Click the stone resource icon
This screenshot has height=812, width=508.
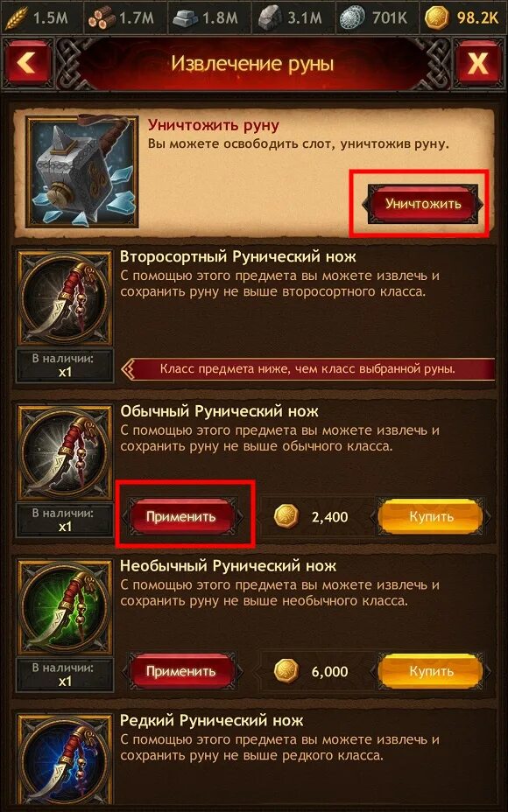269,18
